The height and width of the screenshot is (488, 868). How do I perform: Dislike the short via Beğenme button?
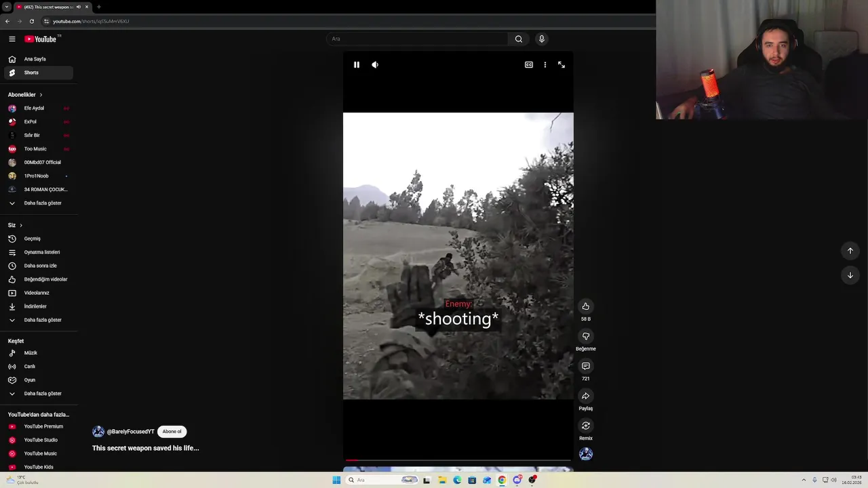point(586,336)
